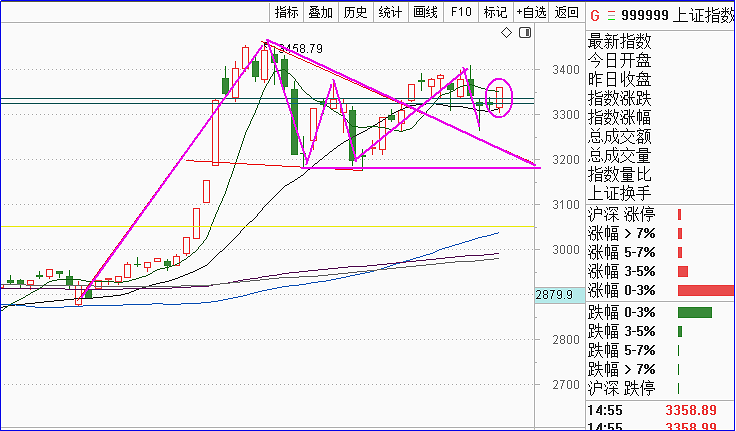Click the 跌幅 0-3% row
The image size is (736, 431).
(661, 312)
